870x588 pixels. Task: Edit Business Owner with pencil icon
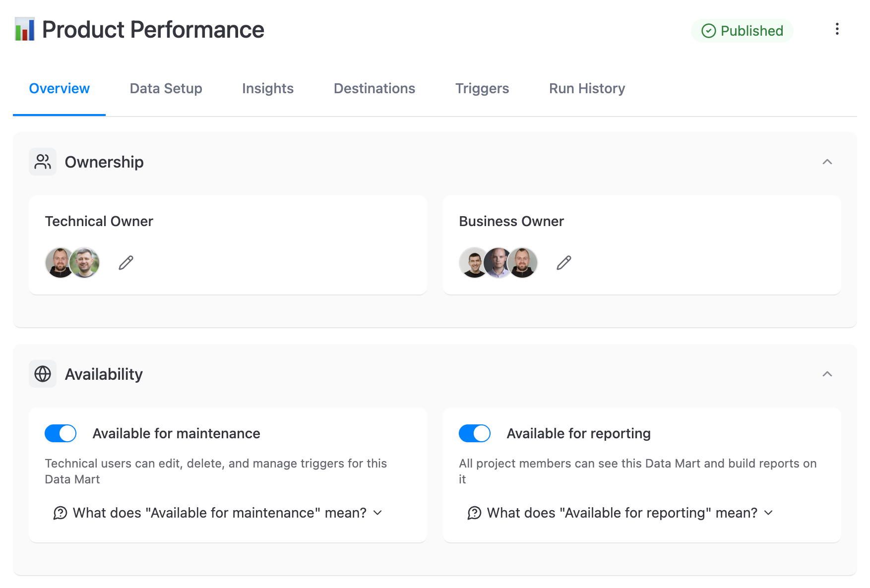click(564, 263)
